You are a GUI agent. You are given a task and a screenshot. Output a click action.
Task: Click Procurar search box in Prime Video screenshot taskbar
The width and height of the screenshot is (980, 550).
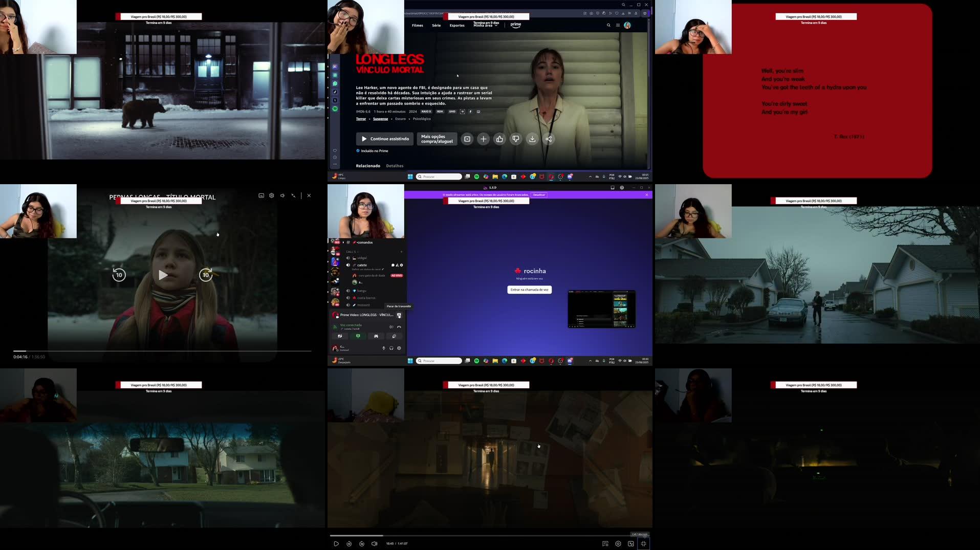pos(439,177)
